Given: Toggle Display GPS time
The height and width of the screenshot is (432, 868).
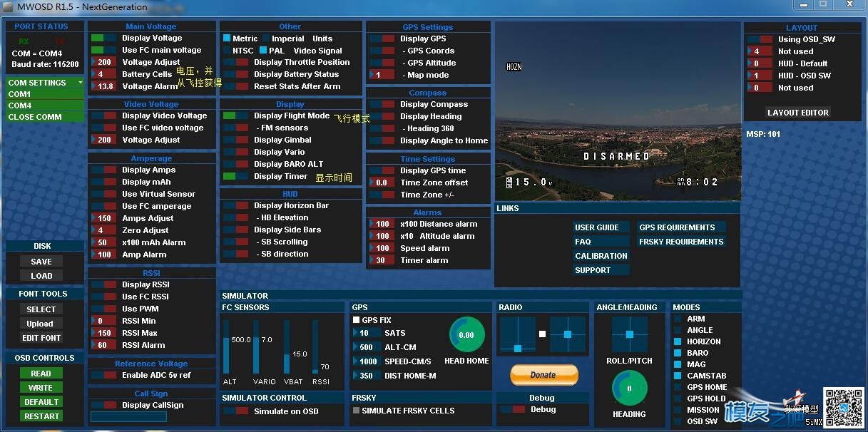Looking at the screenshot, I should tap(382, 170).
